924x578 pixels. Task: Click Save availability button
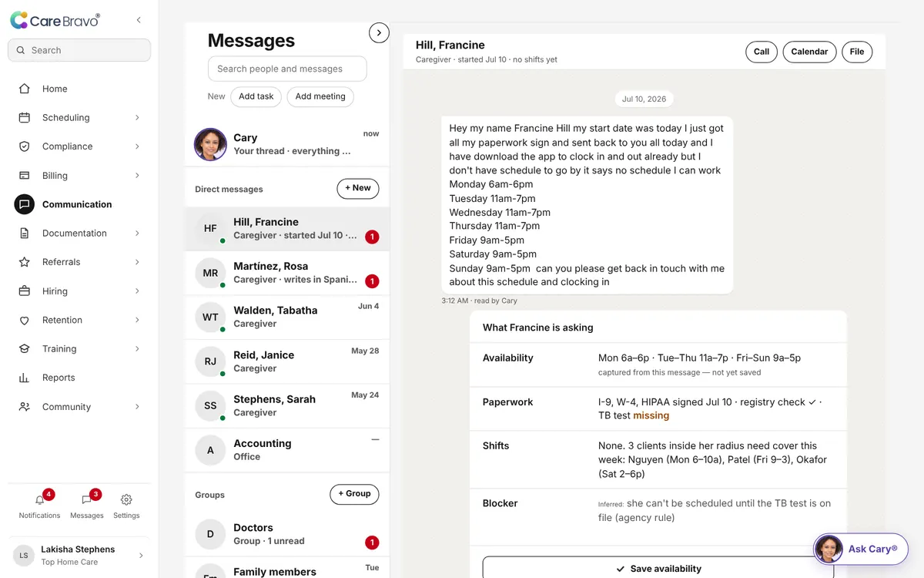658,568
